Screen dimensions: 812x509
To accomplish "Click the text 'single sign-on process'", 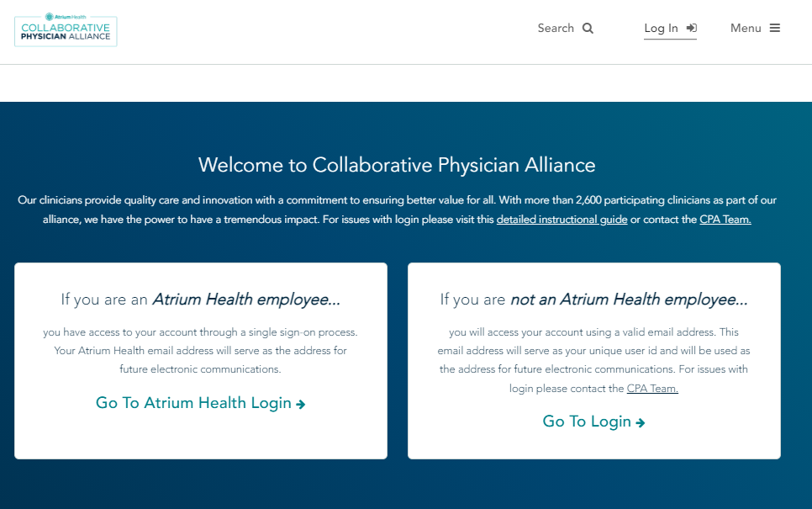I will pos(303,332).
